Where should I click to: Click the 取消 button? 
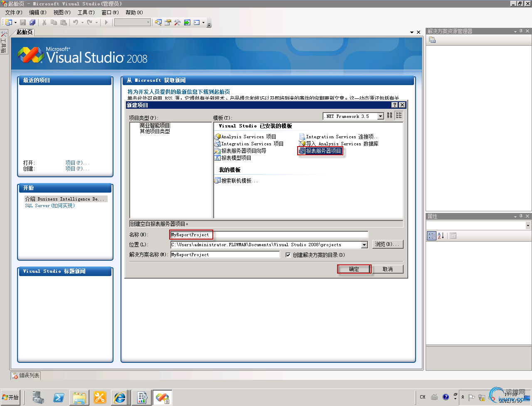coord(388,269)
